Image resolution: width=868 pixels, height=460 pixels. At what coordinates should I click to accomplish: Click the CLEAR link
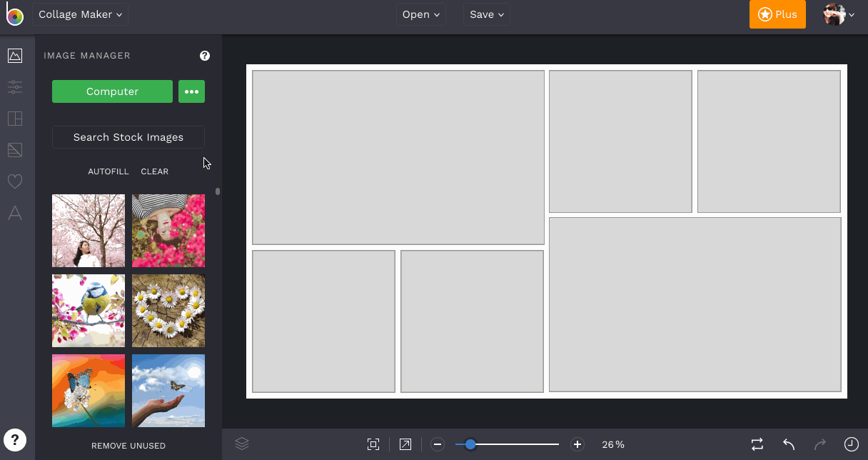pos(155,171)
